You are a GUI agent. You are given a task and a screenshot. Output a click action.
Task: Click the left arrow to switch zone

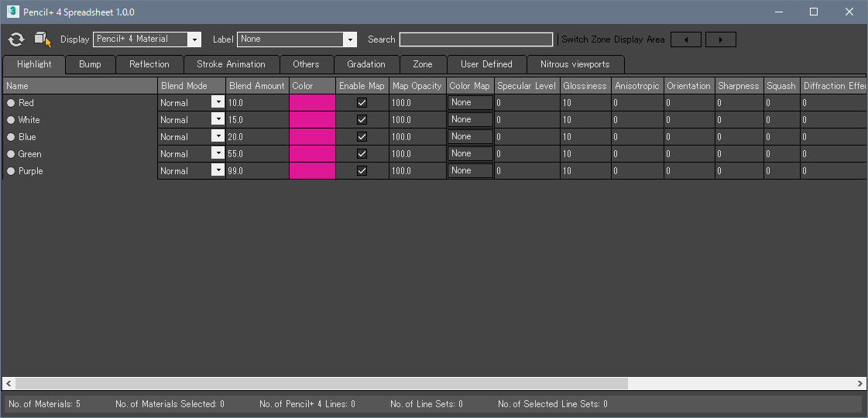coord(685,39)
